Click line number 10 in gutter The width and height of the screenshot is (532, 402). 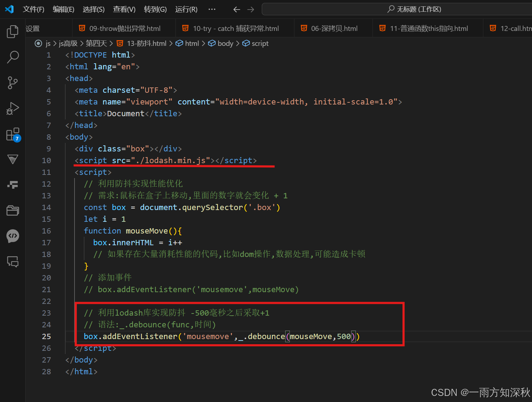point(47,160)
